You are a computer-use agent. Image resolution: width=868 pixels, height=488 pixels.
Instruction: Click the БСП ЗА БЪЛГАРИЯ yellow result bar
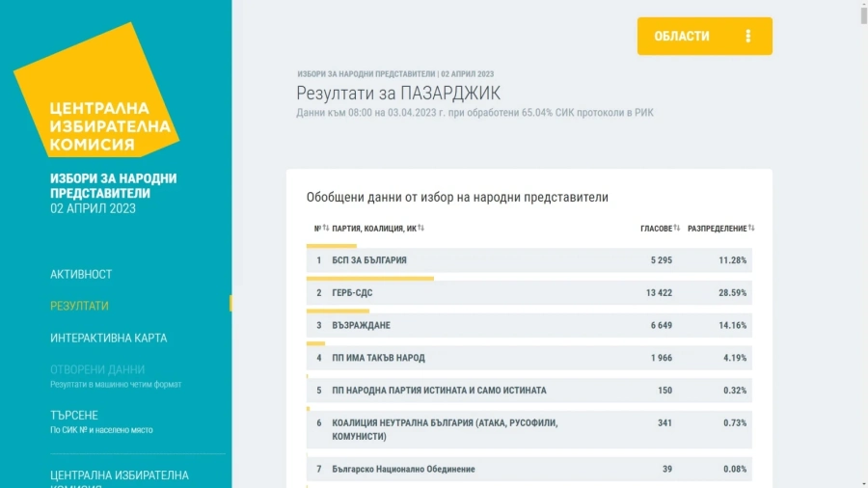[x=332, y=246]
